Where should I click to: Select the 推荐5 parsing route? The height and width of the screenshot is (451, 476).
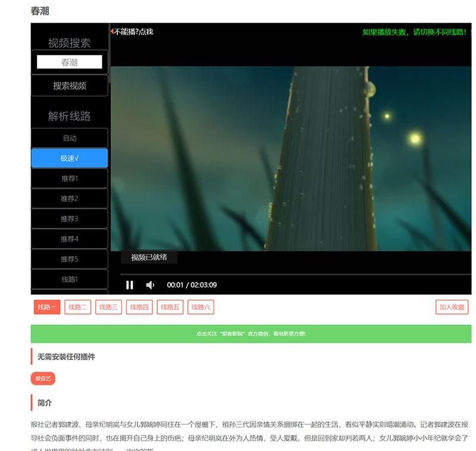click(x=70, y=259)
